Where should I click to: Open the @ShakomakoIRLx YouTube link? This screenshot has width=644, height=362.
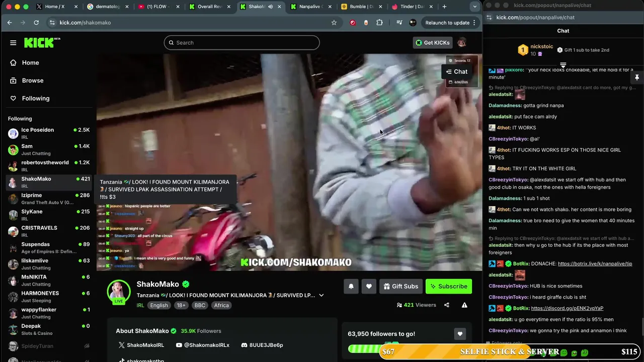[203, 345]
